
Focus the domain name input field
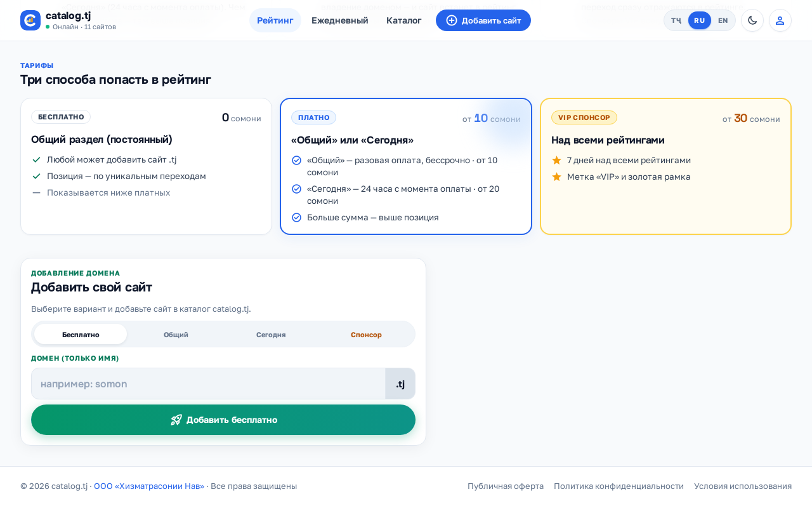208,384
